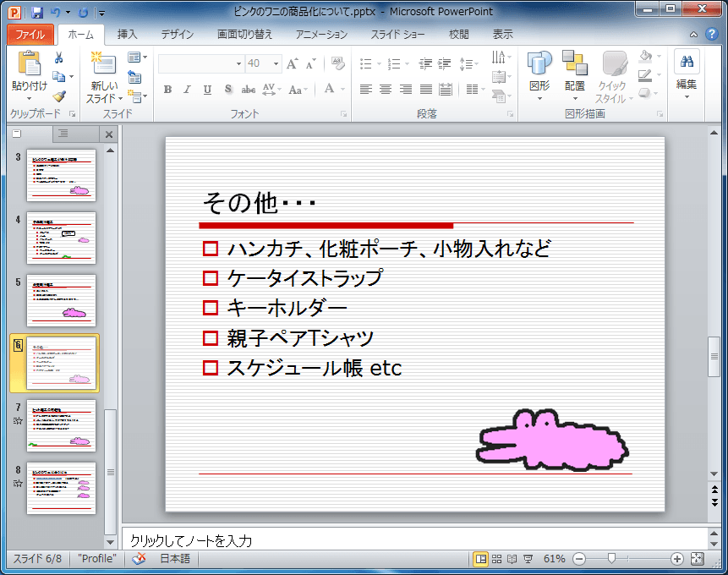Align text right

point(406,89)
